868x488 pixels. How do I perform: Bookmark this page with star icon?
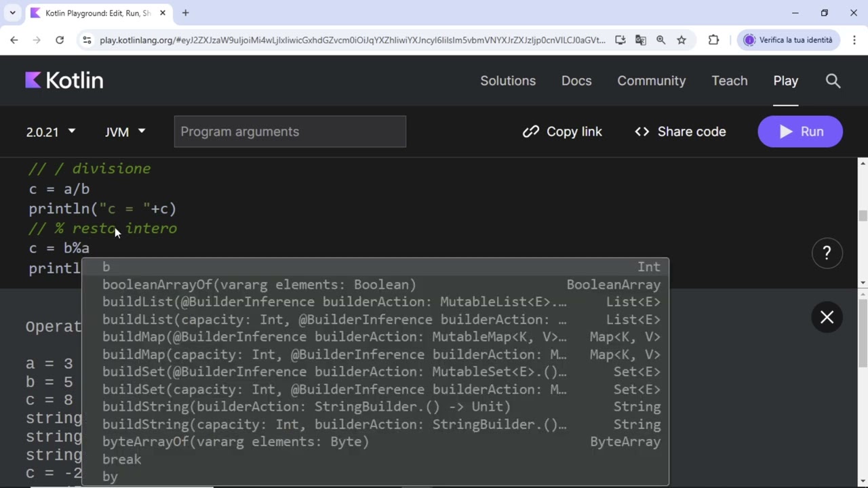[682, 40]
